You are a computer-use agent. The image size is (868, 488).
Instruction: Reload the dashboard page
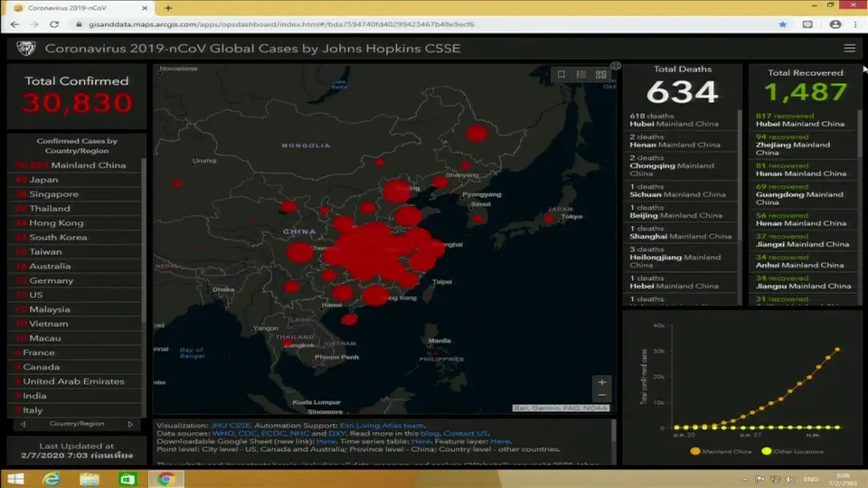[x=54, y=24]
